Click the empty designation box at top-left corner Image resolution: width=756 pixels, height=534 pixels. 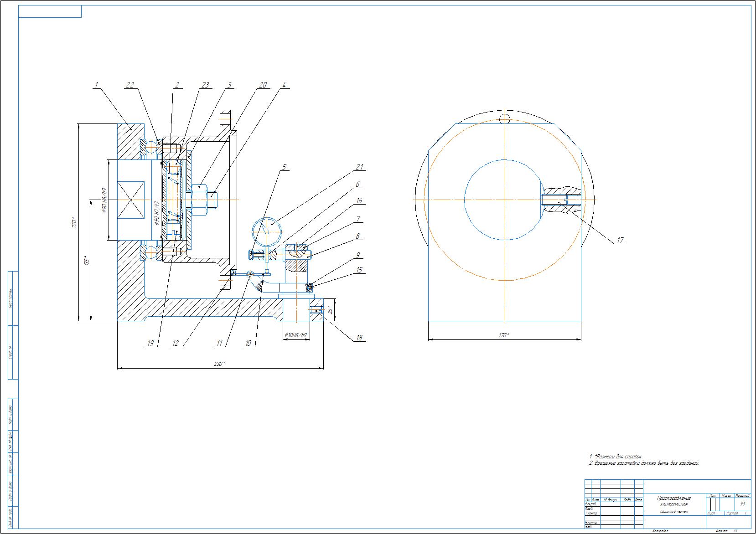click(x=50, y=11)
